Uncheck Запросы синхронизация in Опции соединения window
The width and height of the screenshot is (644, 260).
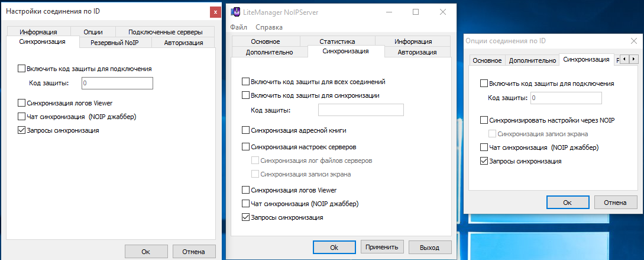coord(484,161)
